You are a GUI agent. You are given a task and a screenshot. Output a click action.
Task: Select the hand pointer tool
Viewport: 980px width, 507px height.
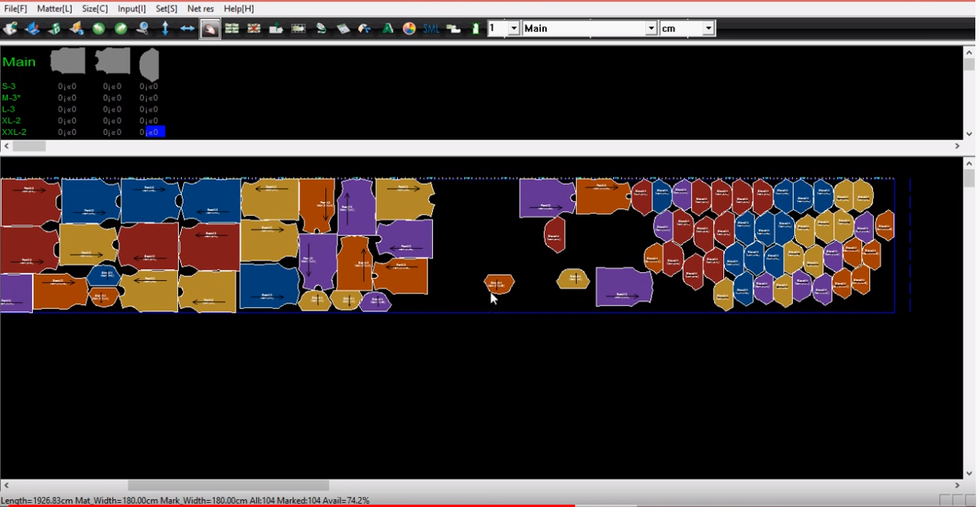pyautogui.click(x=208, y=28)
